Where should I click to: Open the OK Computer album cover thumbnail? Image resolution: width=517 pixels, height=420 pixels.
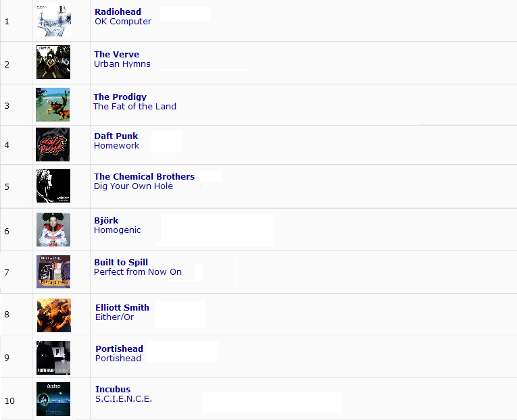(x=53, y=20)
